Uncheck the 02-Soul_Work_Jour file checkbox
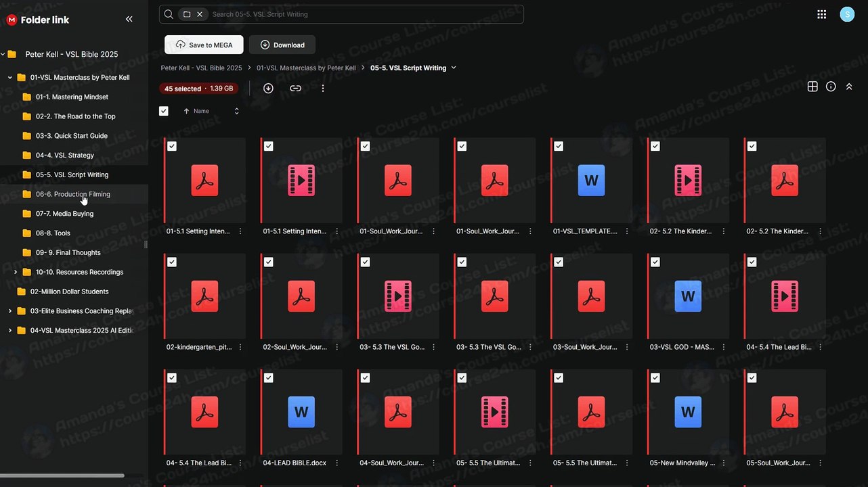This screenshot has width=868, height=487. click(x=269, y=262)
